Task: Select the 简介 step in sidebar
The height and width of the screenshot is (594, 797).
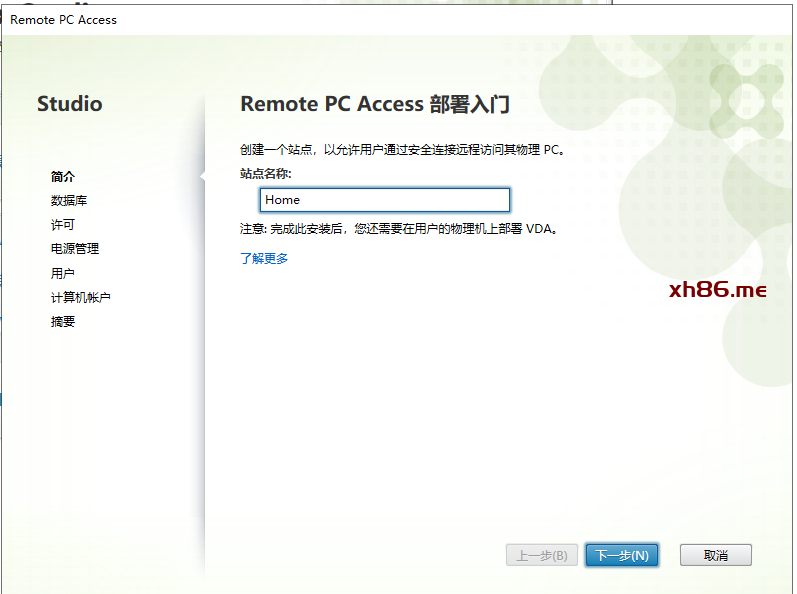Action: (x=63, y=176)
